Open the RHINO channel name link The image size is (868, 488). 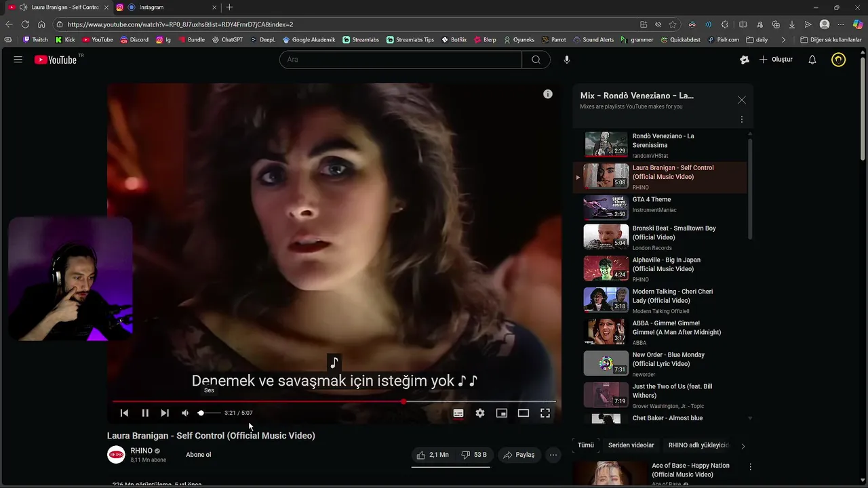[141, 451]
